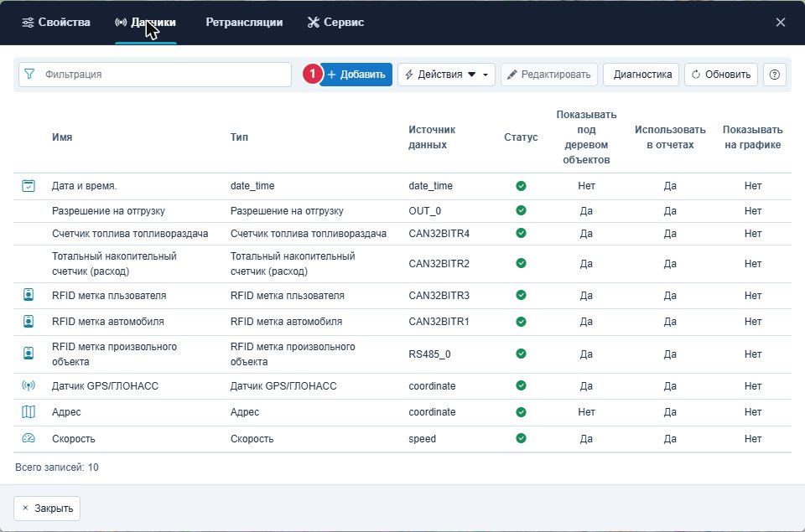805x532 pixels.
Task: Select the Тотальный накопительный счетчик name cell
Action: point(114,264)
